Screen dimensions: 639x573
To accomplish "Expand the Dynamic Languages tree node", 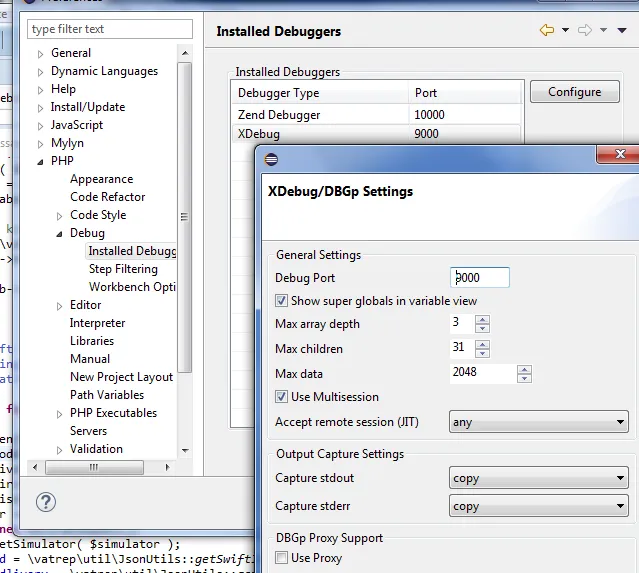I will [40, 72].
